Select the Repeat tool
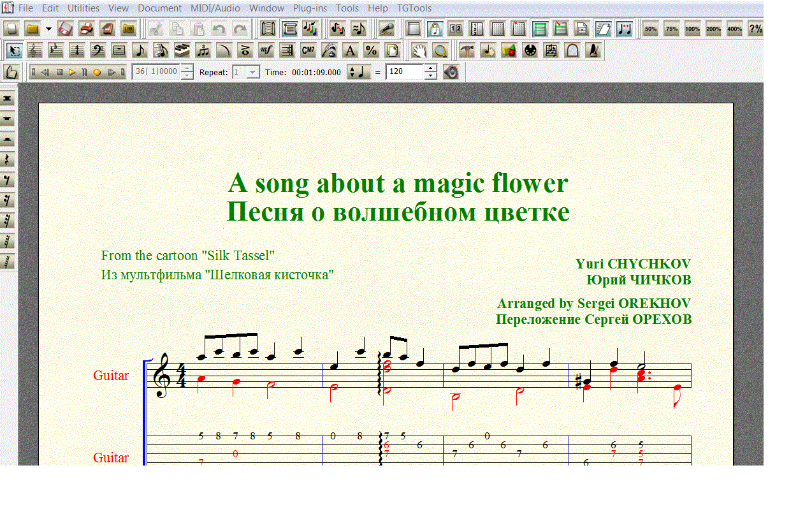This screenshot has height=521, width=812. pyautogui.click(x=287, y=50)
